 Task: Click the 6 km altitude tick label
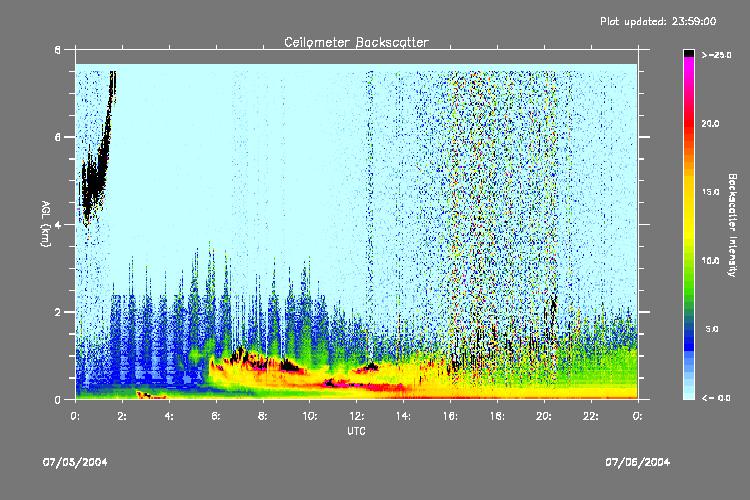tap(58, 137)
